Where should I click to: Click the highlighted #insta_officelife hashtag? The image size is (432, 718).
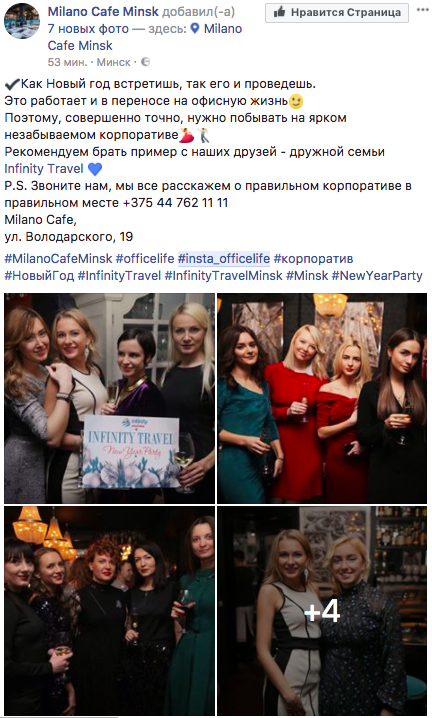pos(224,259)
